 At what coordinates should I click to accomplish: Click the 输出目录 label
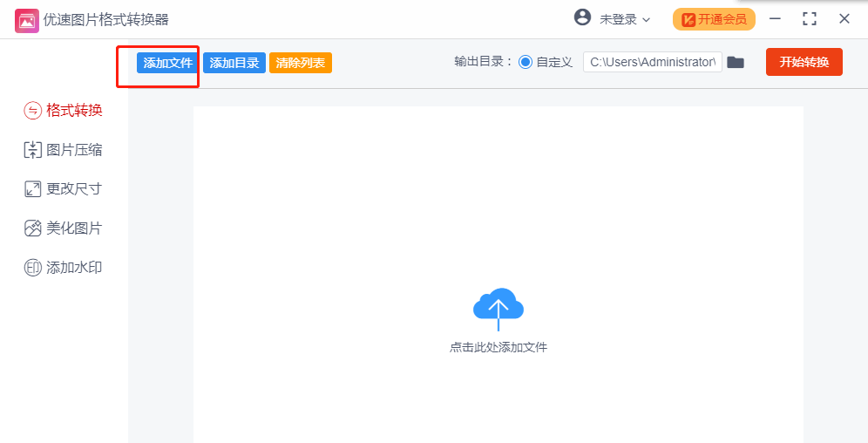tap(484, 62)
